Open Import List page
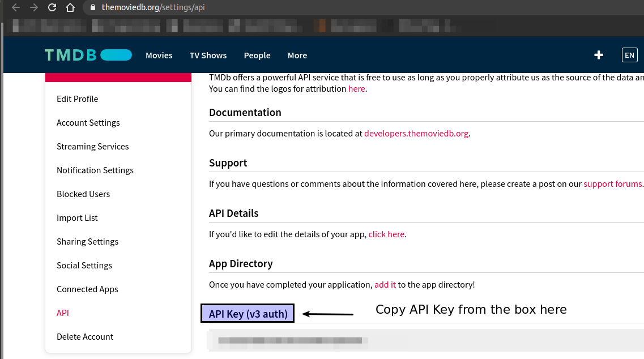Screen dimensions: 644x359 click(77, 217)
